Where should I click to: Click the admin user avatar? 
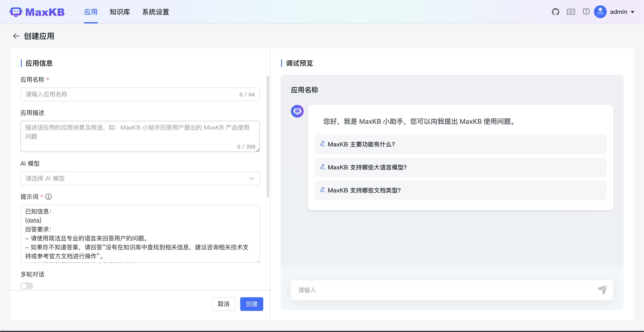pyautogui.click(x=600, y=12)
